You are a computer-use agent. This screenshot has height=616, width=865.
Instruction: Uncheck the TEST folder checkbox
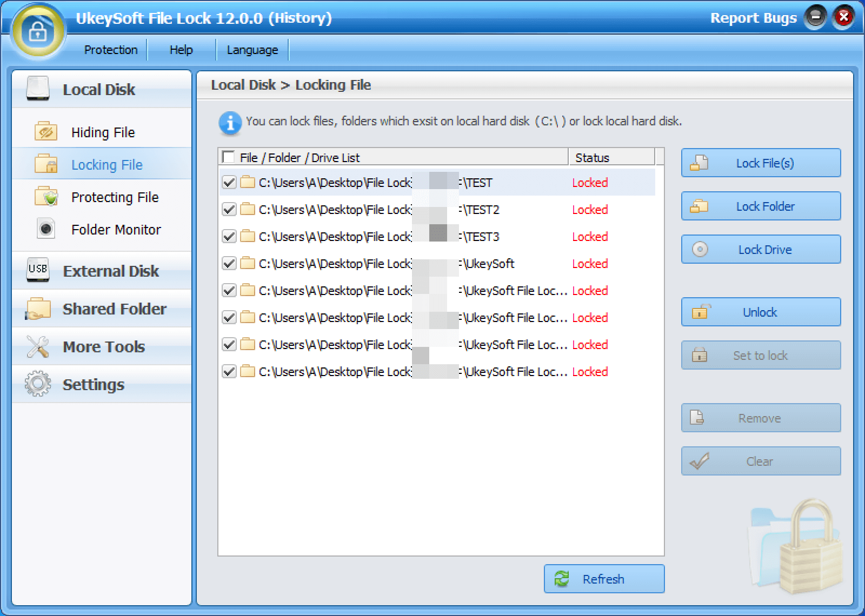(229, 182)
